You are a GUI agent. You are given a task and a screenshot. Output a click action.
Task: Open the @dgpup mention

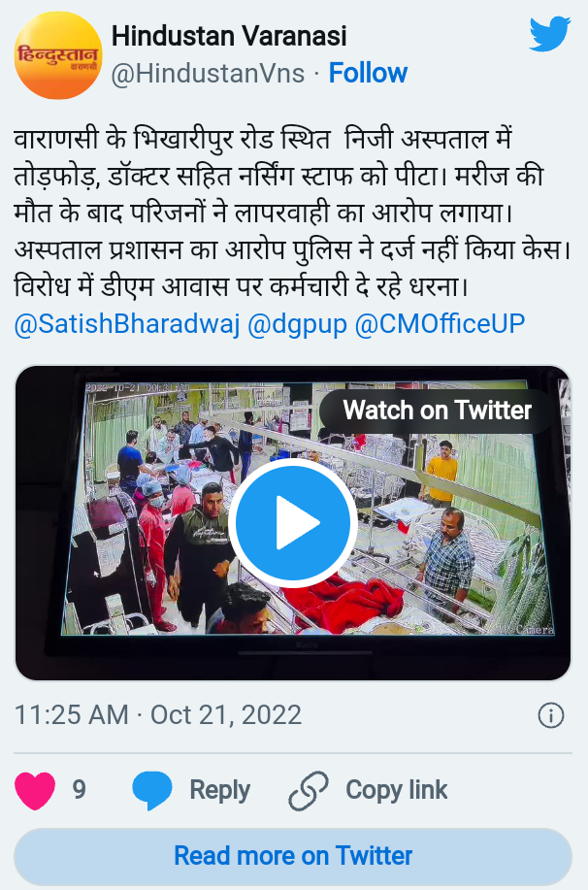tap(297, 323)
